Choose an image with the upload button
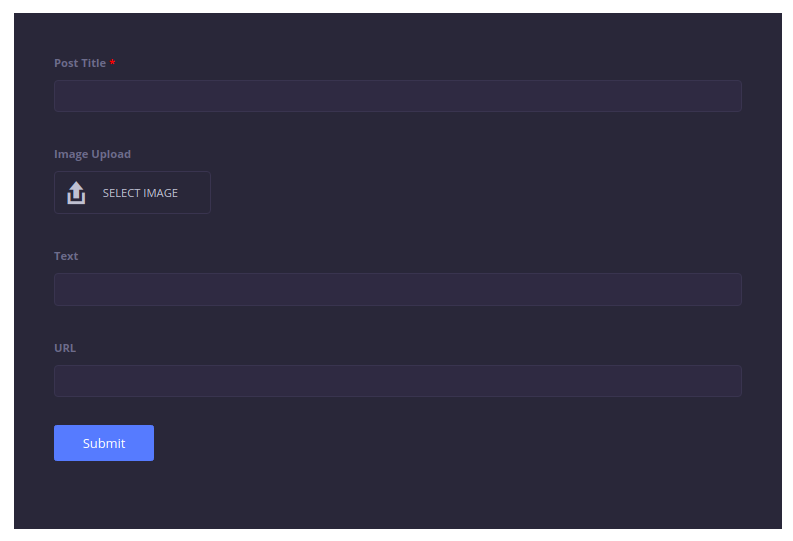Image resolution: width=793 pixels, height=541 pixels. pyautogui.click(x=132, y=193)
